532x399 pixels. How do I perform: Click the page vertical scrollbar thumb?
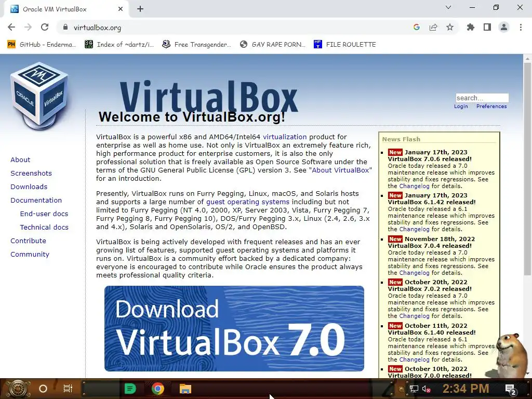pyautogui.click(x=527, y=169)
